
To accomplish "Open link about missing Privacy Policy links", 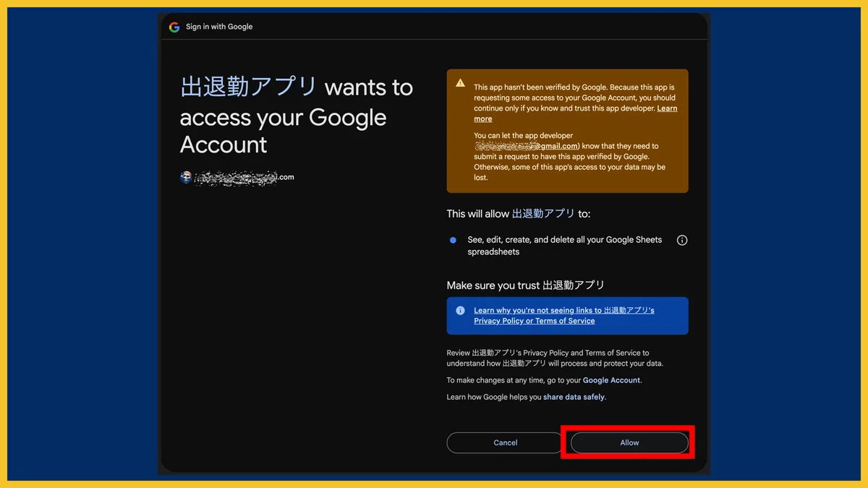I will 564,315.
